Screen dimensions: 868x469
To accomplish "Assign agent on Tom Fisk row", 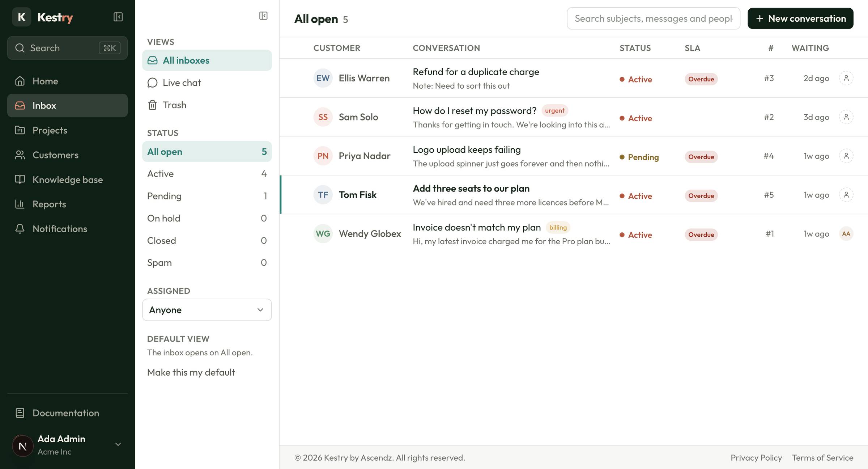I will (x=846, y=195).
